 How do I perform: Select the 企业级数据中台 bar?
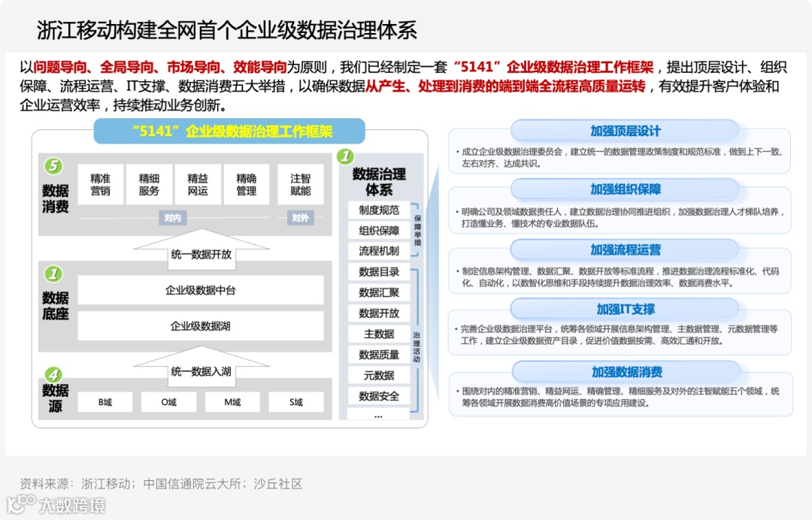[x=201, y=290]
